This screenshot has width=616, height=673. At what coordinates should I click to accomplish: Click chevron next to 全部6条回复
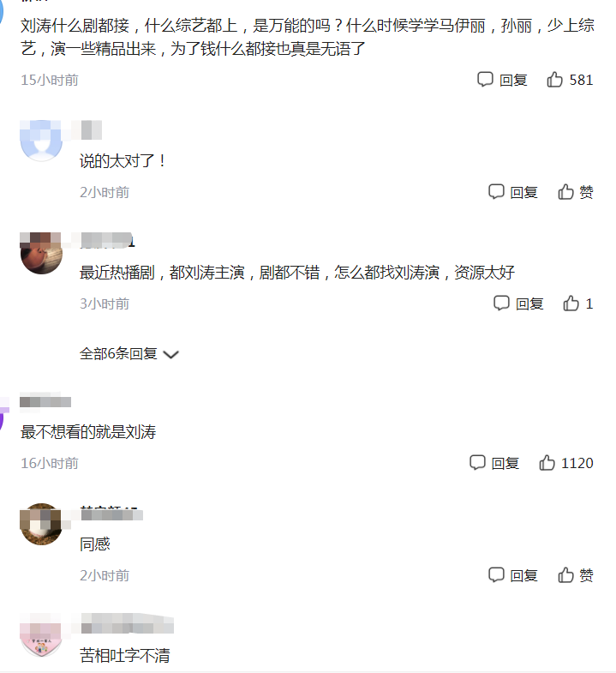point(170,355)
